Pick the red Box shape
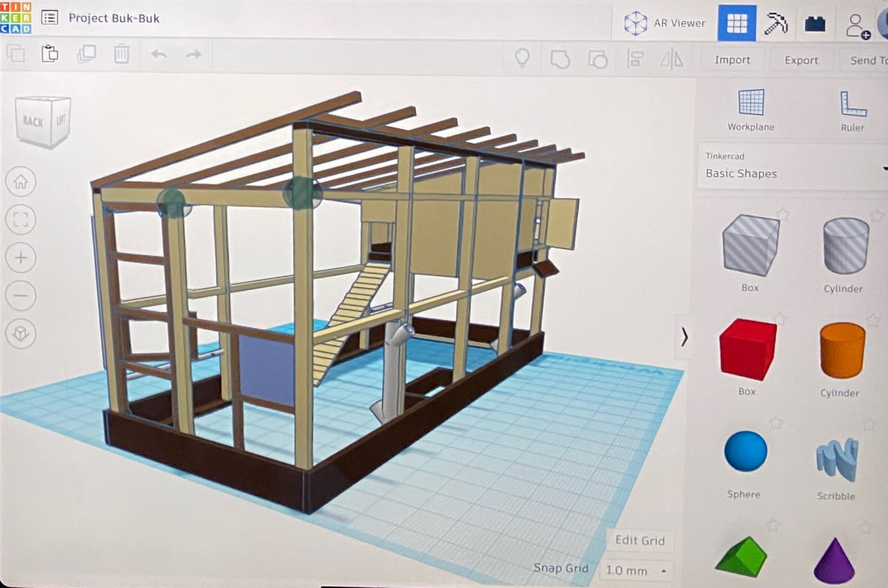The image size is (888, 588). pos(748,349)
